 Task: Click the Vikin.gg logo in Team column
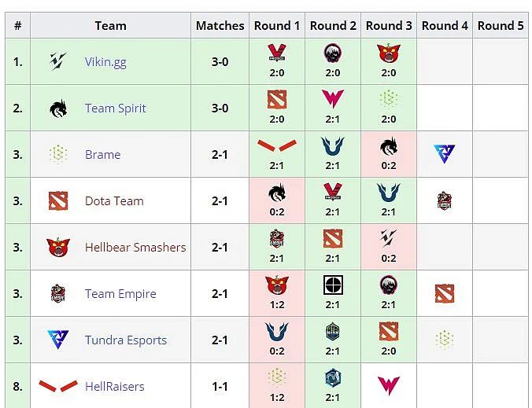(58, 61)
